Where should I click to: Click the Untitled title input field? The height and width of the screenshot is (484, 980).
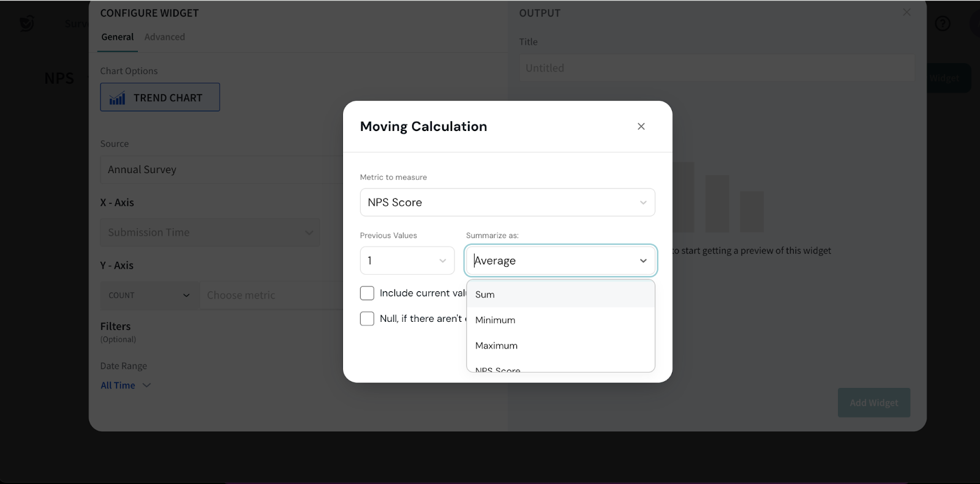point(717,69)
